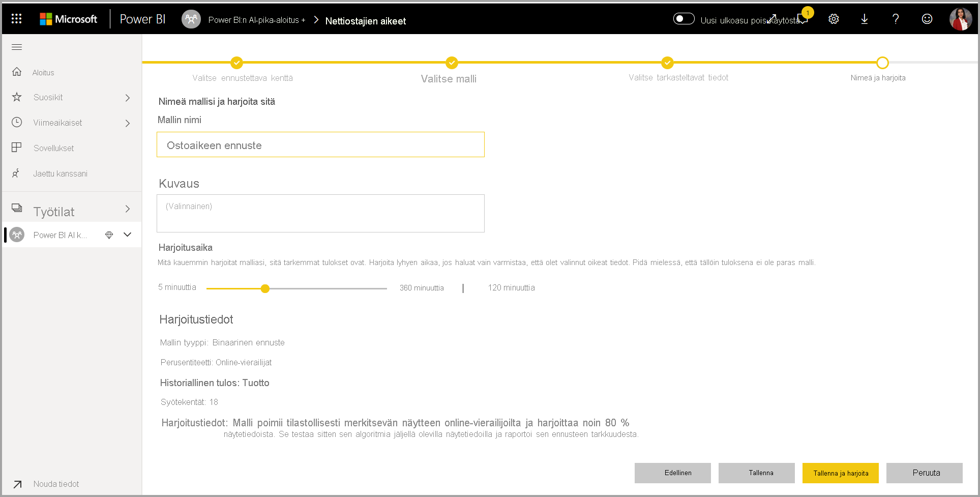Go to the Valitse malli step
The height and width of the screenshot is (497, 980).
tap(449, 79)
